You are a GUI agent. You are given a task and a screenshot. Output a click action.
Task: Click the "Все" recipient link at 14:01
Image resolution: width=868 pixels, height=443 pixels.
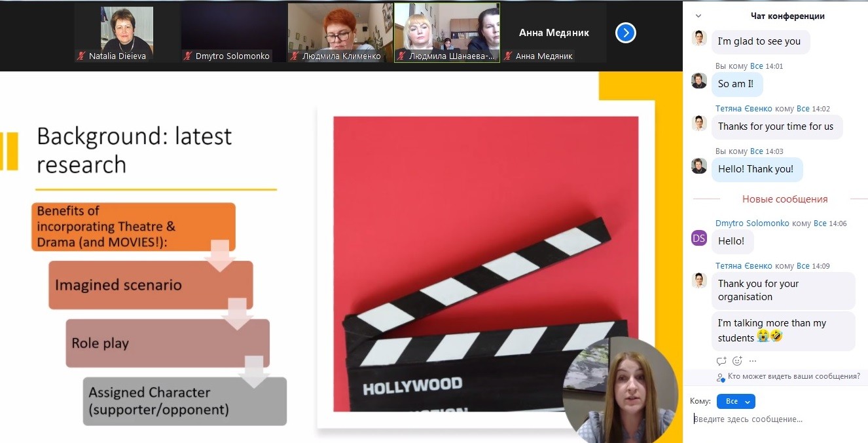[757, 66]
